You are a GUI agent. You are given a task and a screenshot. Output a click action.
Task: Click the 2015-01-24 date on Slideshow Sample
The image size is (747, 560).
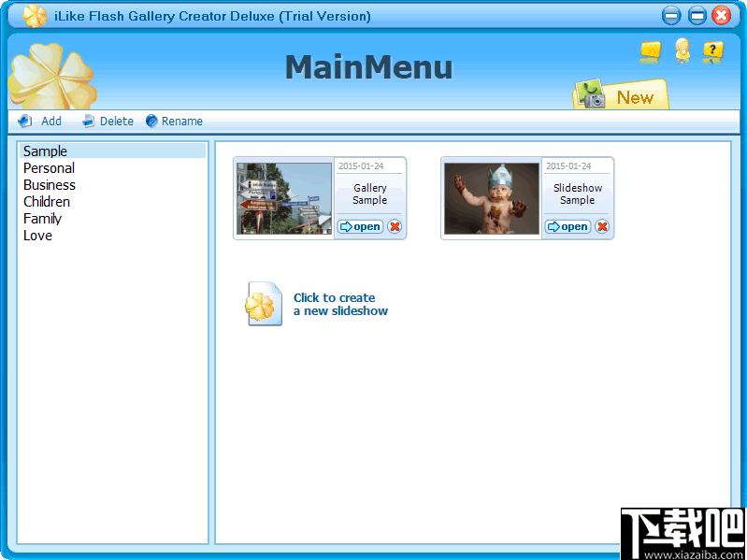click(x=568, y=166)
